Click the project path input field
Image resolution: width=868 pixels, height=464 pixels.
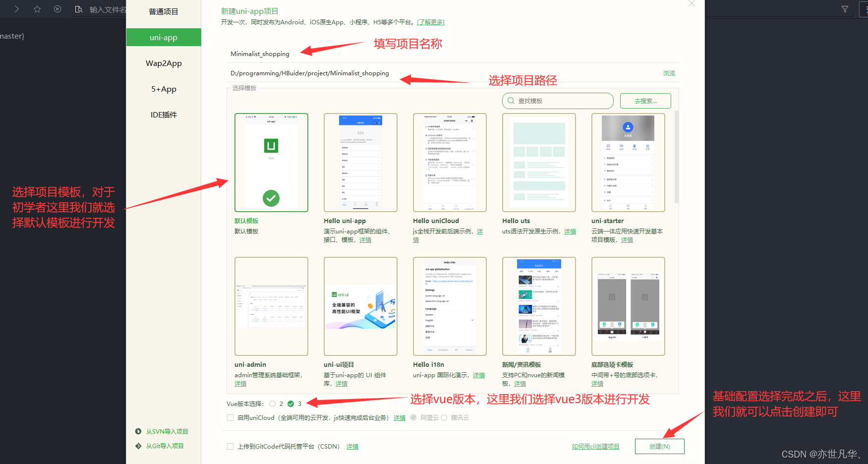[443, 73]
